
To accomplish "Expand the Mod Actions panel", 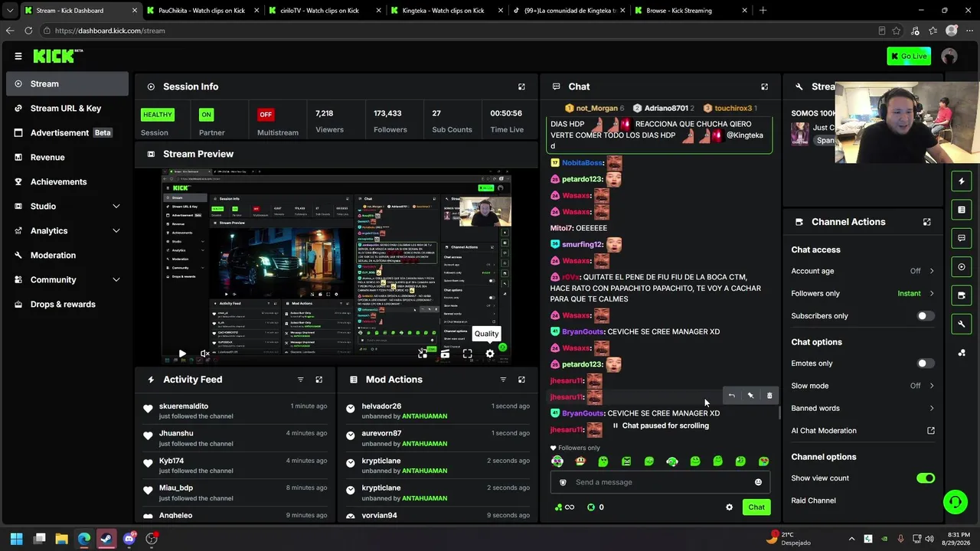I will tap(521, 380).
